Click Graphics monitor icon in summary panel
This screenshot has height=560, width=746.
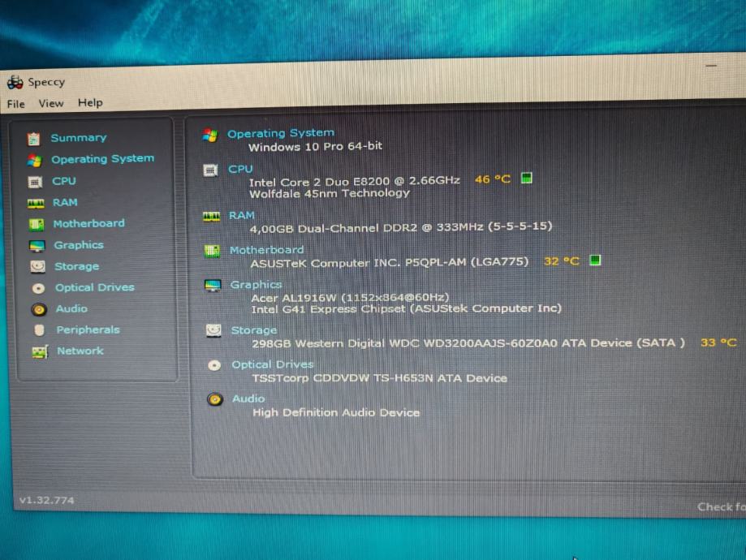212,286
